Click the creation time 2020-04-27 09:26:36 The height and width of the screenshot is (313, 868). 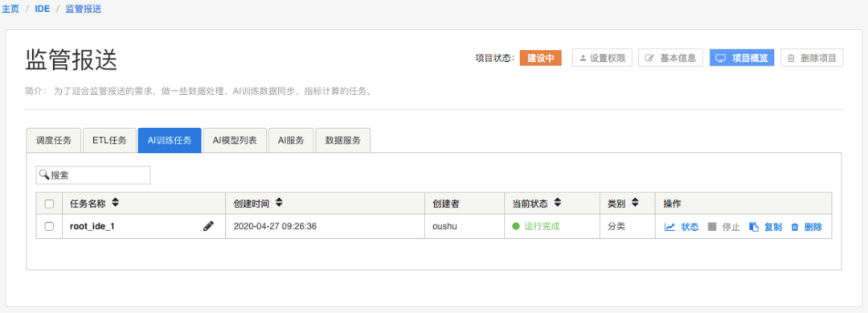tap(275, 227)
